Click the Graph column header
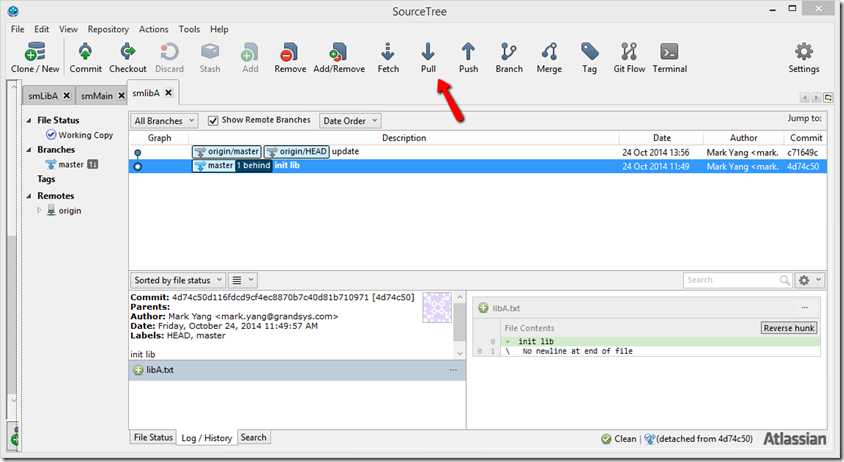 [159, 138]
